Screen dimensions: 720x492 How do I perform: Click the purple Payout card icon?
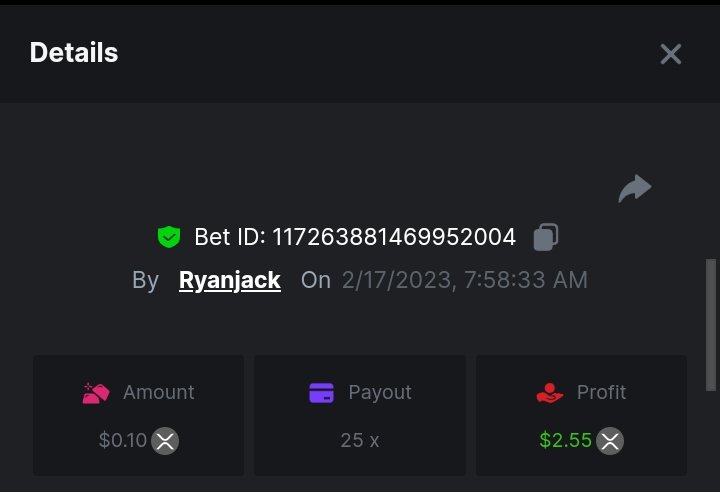point(321,393)
